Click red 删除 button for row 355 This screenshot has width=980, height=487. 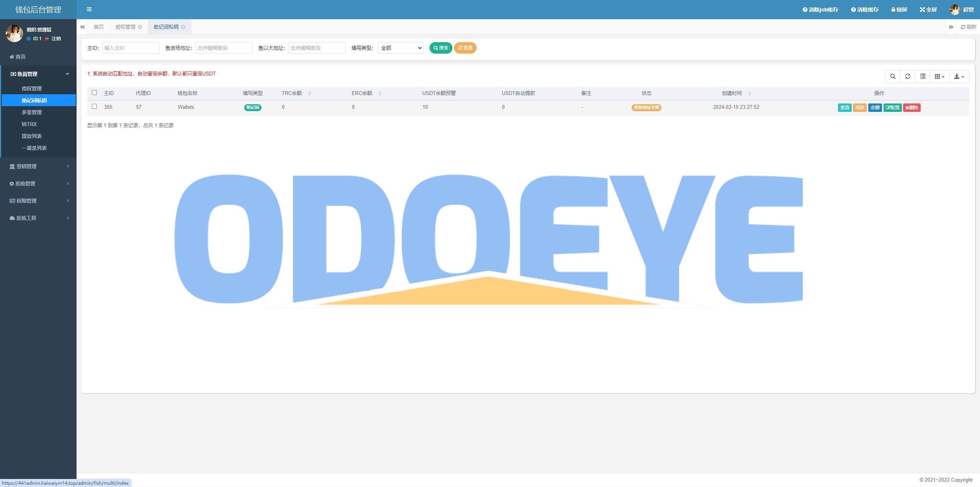(912, 108)
